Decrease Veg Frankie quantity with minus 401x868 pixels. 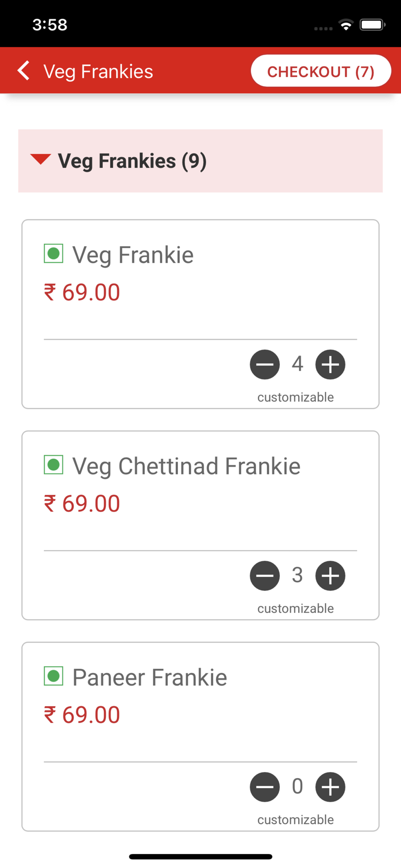[265, 365]
